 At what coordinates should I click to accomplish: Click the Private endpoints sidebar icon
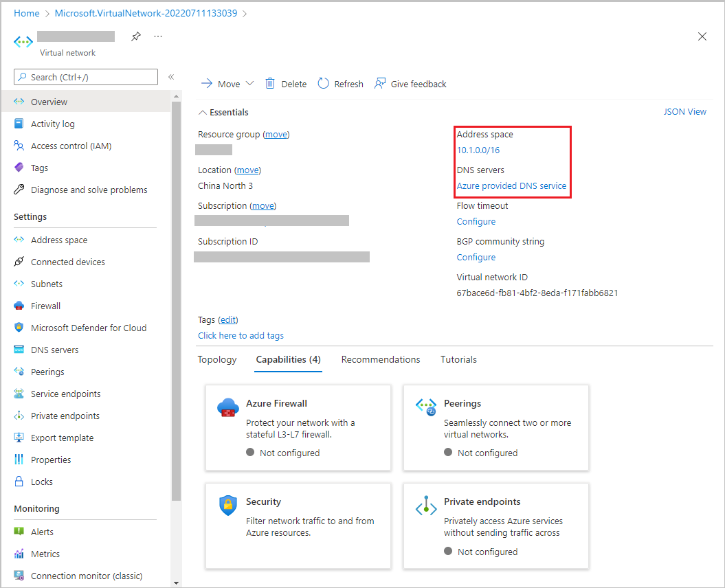click(x=19, y=416)
